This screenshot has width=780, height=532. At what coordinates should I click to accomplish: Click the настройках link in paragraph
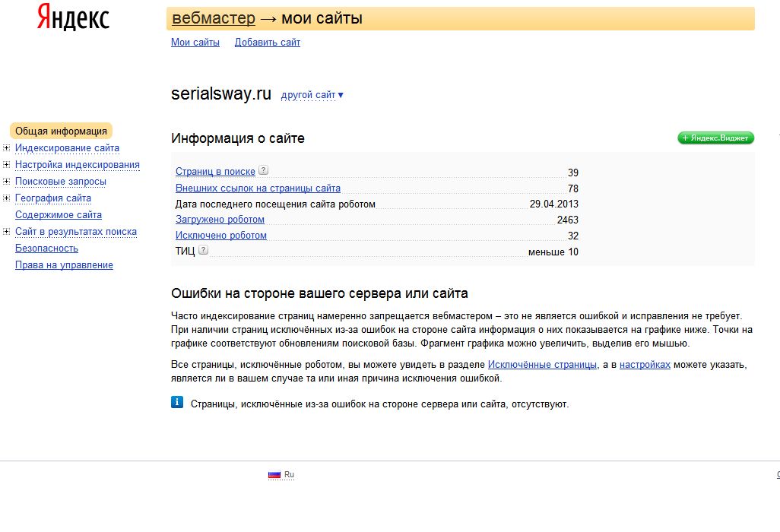click(x=645, y=365)
